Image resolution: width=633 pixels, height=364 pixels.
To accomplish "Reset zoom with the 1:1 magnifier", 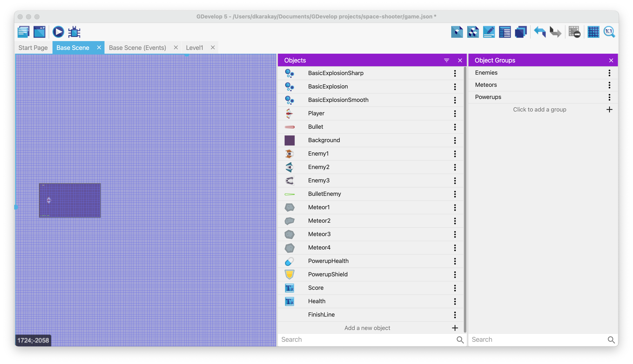I will (x=609, y=32).
